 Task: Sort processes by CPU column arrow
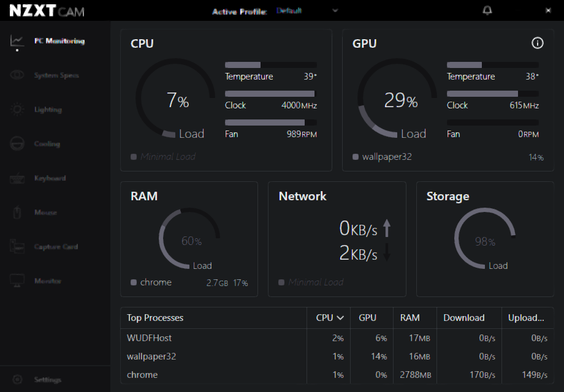pos(340,318)
